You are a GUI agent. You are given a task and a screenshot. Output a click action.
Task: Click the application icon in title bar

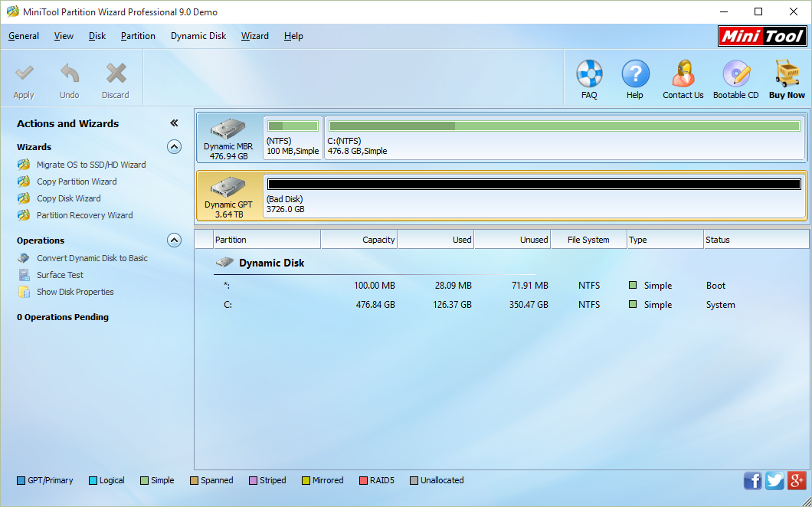[x=12, y=12]
